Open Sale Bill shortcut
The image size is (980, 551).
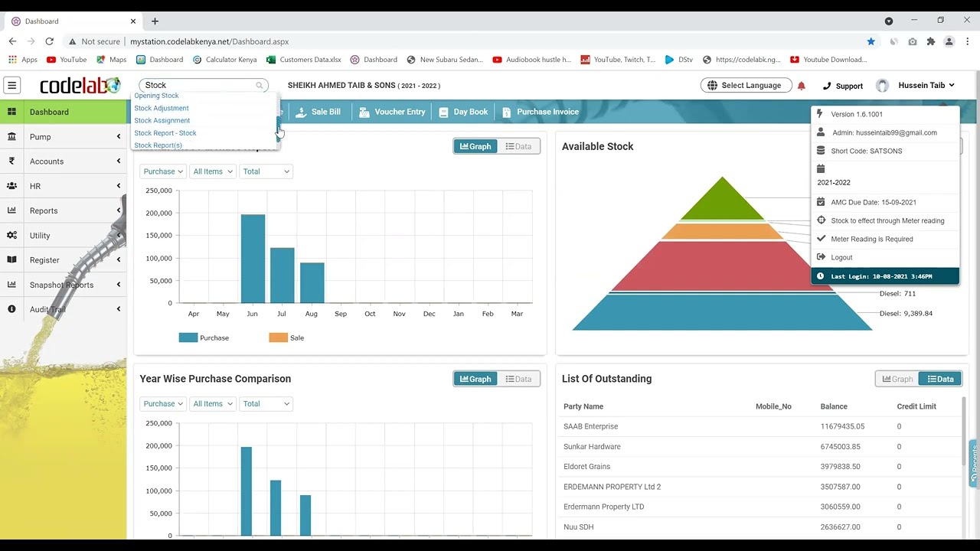(318, 112)
